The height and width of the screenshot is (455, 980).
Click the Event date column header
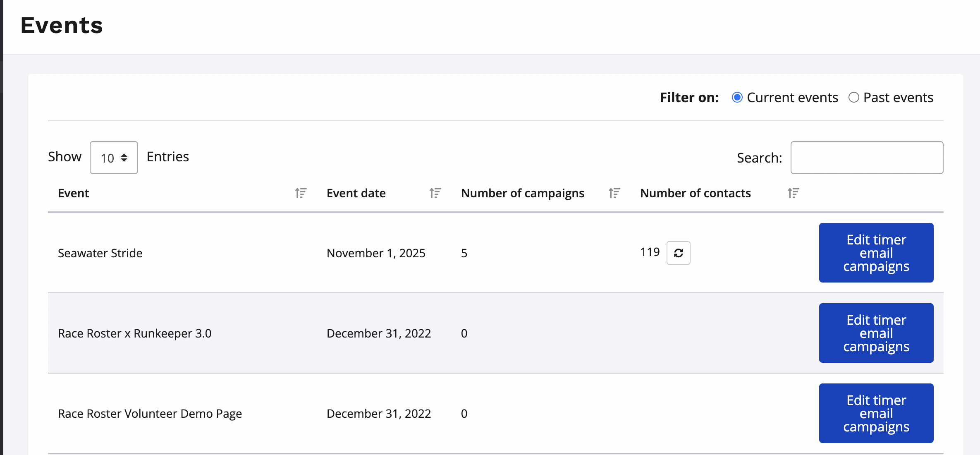pyautogui.click(x=356, y=193)
